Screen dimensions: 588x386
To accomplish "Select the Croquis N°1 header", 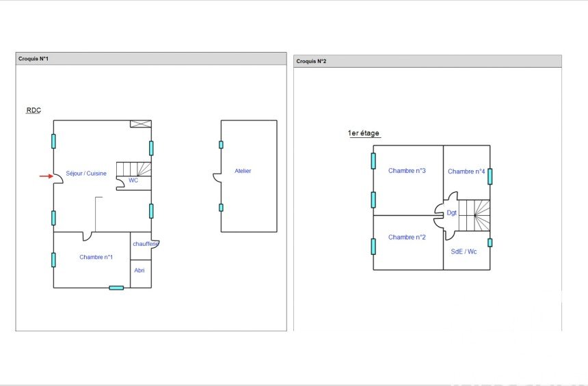I will (x=34, y=59).
